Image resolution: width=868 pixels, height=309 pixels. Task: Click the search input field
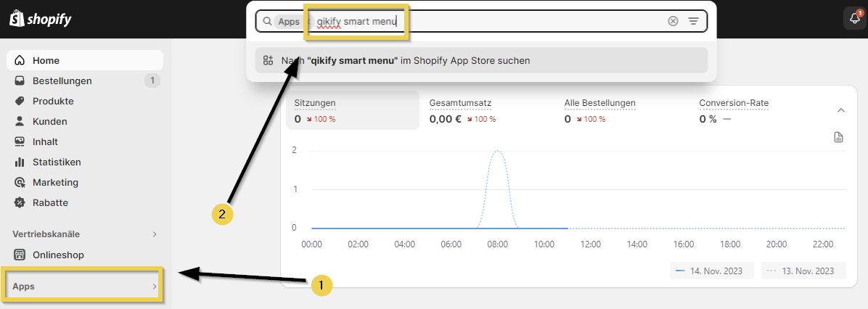[x=508, y=22]
